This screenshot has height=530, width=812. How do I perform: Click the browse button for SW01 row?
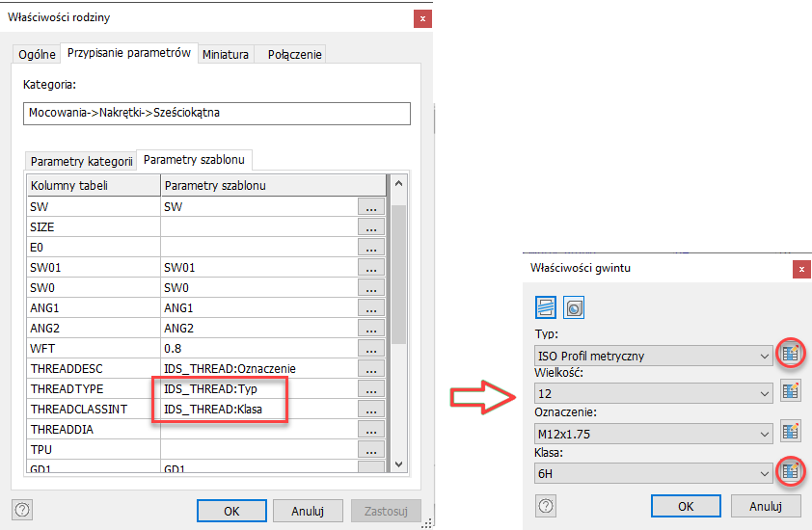(371, 267)
